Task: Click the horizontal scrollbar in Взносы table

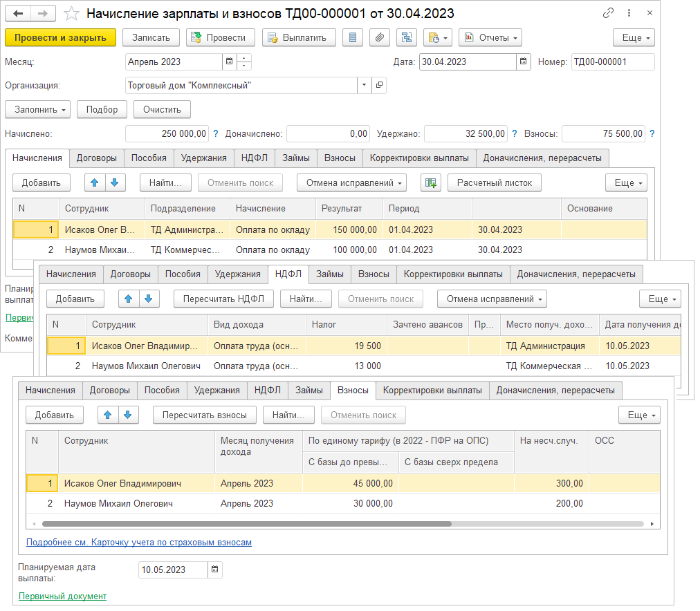Action: point(242,525)
